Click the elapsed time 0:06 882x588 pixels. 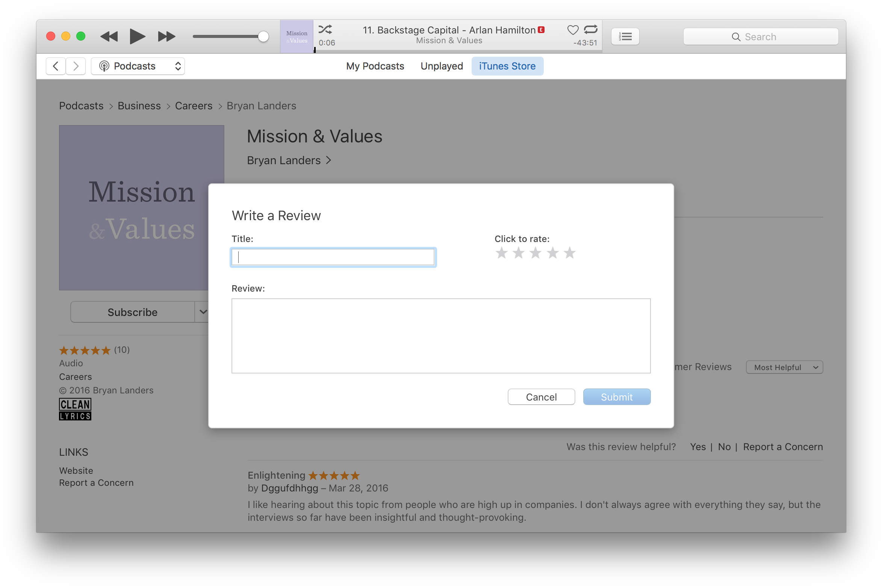(x=327, y=43)
